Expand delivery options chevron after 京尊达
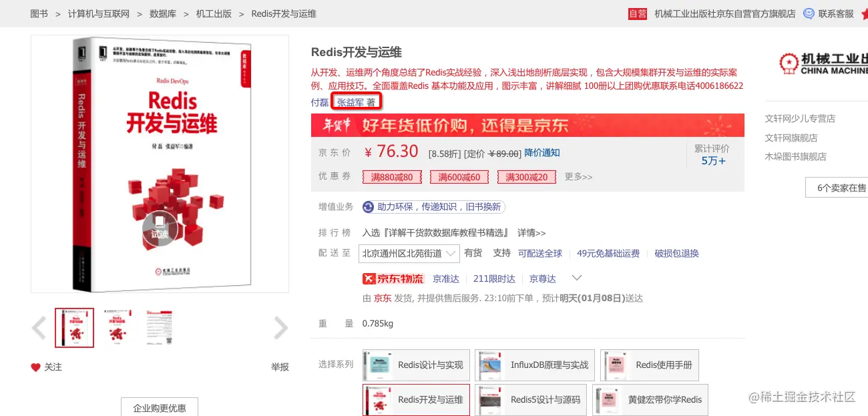Screen dimensions: 868x416 tap(577, 278)
